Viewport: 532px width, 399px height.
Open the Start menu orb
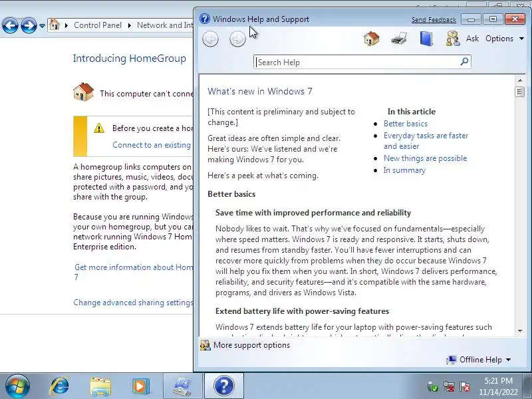17,386
